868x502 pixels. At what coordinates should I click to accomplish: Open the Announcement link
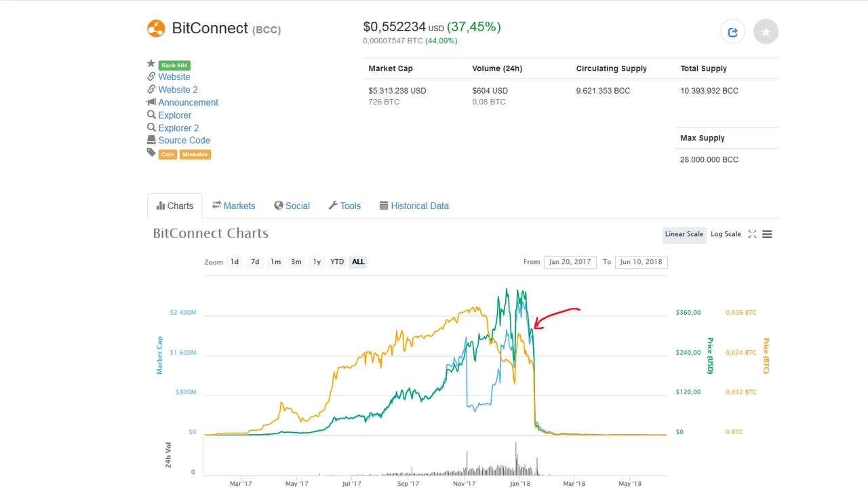click(189, 102)
